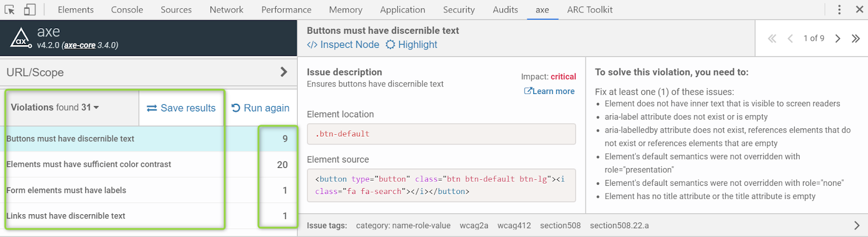Image resolution: width=868 pixels, height=237 pixels.
Task: Click the Highlight link
Action: coord(412,45)
